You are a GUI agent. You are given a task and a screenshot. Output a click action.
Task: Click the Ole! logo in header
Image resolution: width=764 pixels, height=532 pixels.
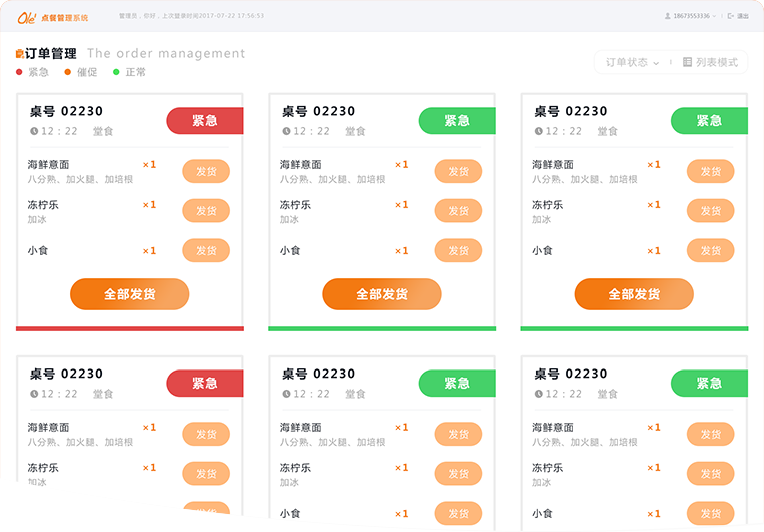click(x=27, y=17)
